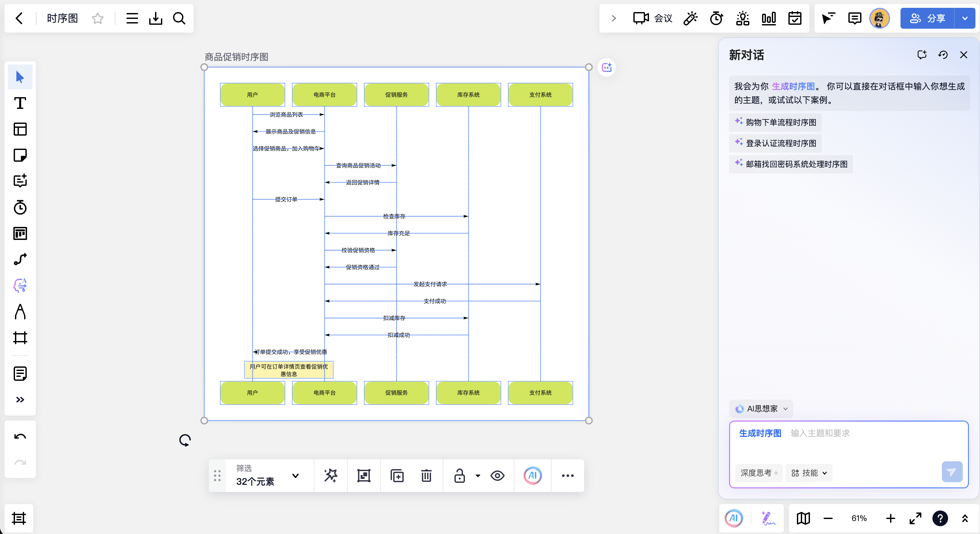This screenshot has width=980, height=534.
Task: Toggle visibility eye icon in toolbar
Action: [x=497, y=476]
